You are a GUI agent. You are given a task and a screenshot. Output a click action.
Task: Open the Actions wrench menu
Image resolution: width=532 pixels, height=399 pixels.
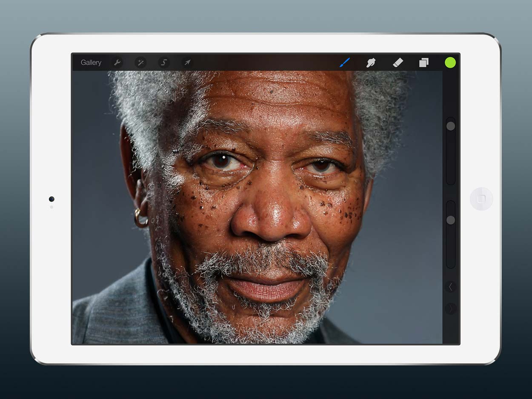(x=117, y=63)
